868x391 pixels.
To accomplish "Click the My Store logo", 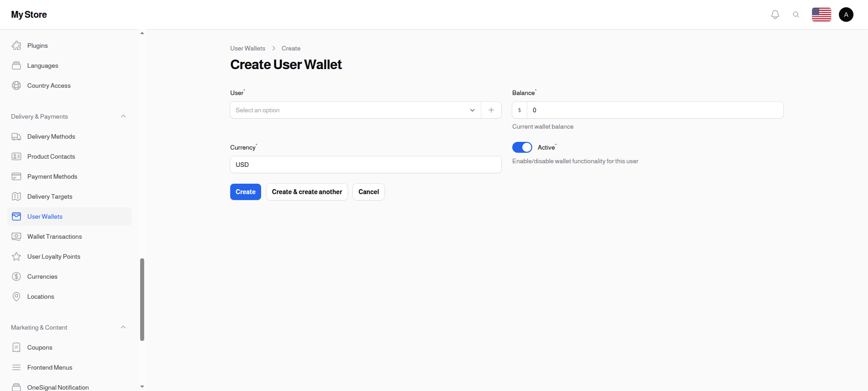I will 29,15.
